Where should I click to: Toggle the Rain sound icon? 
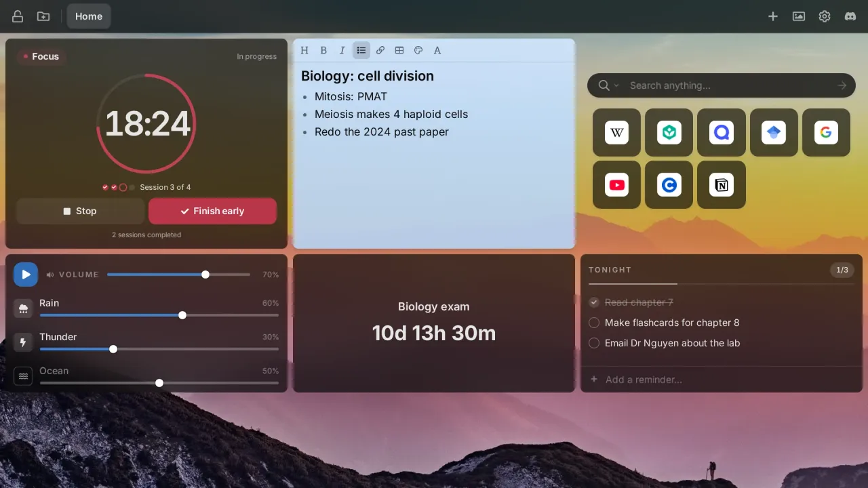[x=24, y=308]
